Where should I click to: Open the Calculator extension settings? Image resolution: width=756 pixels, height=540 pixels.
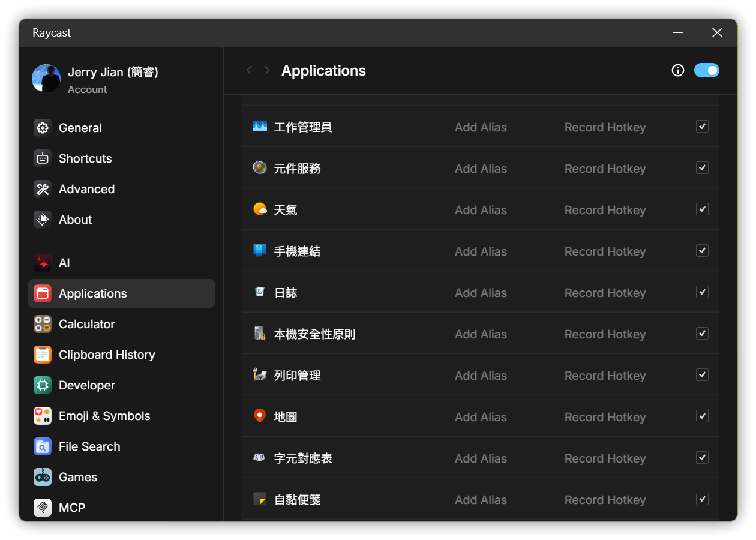point(121,324)
